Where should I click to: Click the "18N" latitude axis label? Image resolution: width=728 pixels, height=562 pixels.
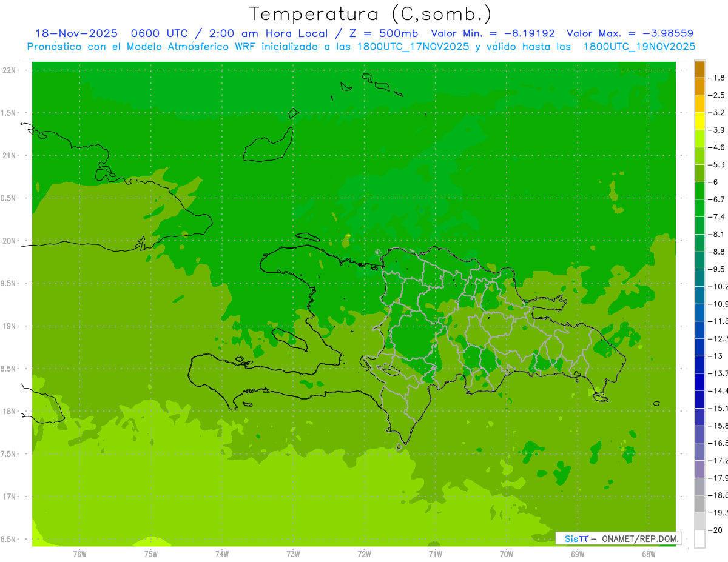10,411
